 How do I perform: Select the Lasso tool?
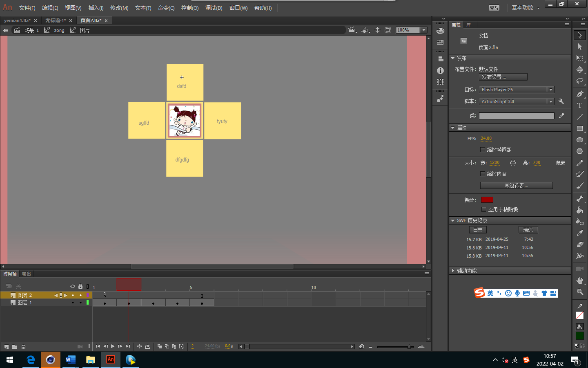579,81
